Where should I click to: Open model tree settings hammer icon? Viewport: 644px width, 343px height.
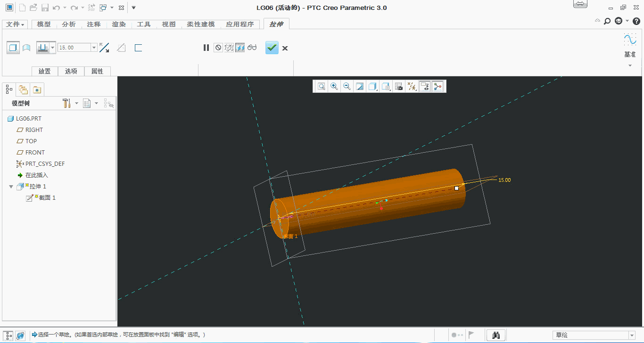(66, 103)
